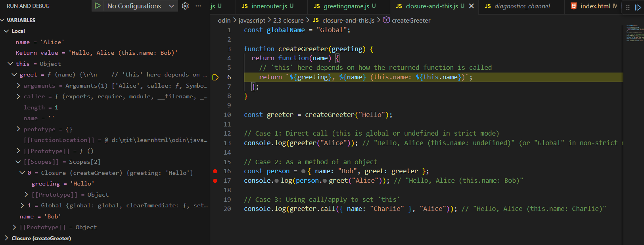
Task: Click the '2.3 closure' breadcrumb folder
Action: [x=288, y=20]
